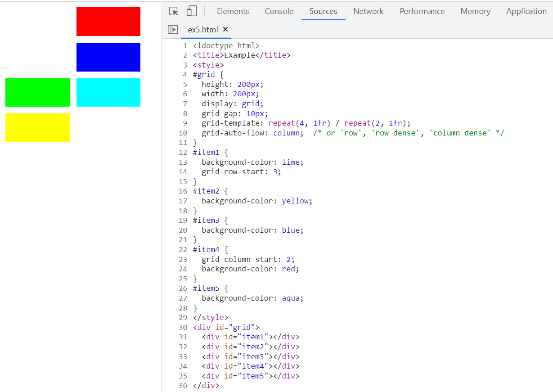This screenshot has width=553, height=392.
Task: Open the Application tab
Action: pyautogui.click(x=526, y=11)
